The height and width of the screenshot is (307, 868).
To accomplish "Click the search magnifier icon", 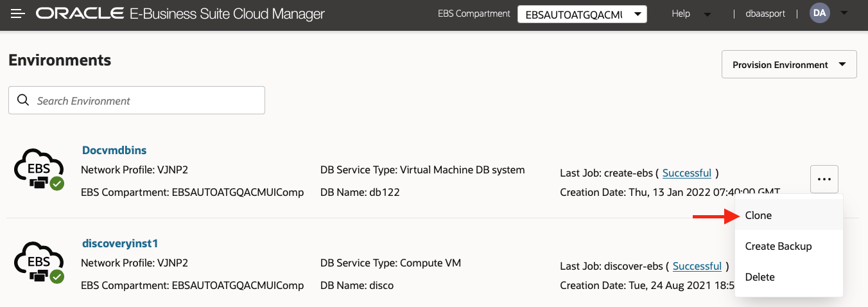I will click(x=23, y=100).
